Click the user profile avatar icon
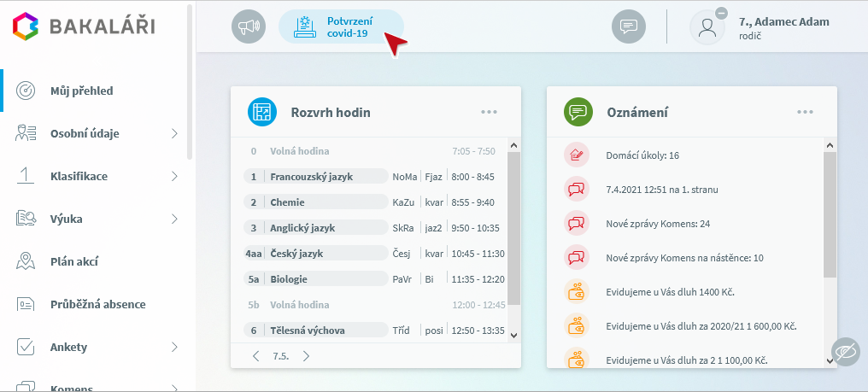The height and width of the screenshot is (392, 868). point(707,26)
